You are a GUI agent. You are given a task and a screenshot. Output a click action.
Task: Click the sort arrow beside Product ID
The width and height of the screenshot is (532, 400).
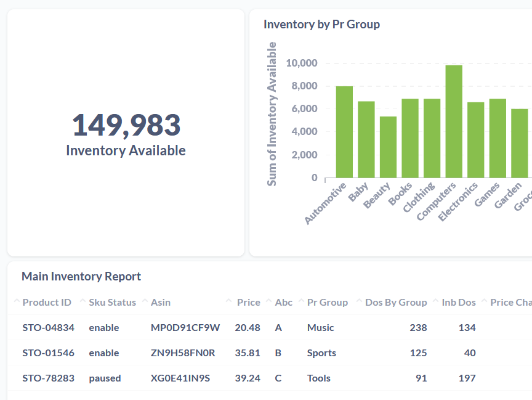point(17,301)
